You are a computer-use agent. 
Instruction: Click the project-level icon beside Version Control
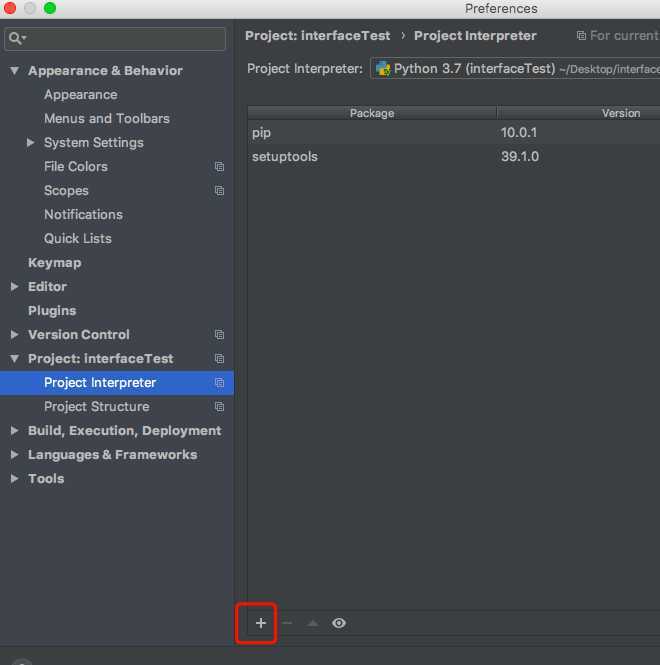(x=219, y=335)
